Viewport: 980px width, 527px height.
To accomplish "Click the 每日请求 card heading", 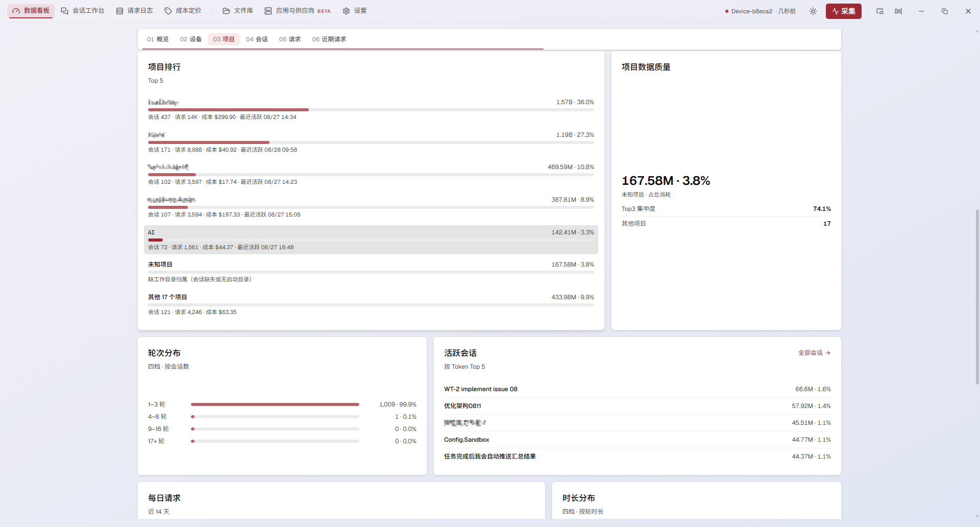I will (164, 498).
